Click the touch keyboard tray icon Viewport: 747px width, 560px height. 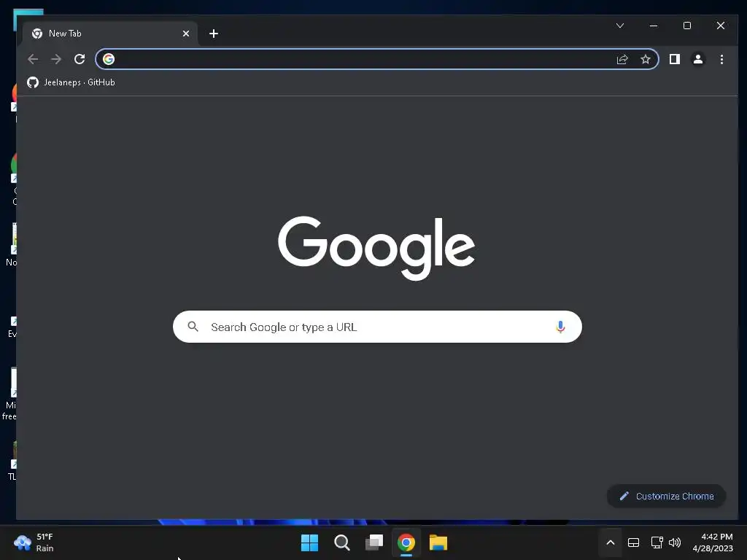(633, 542)
